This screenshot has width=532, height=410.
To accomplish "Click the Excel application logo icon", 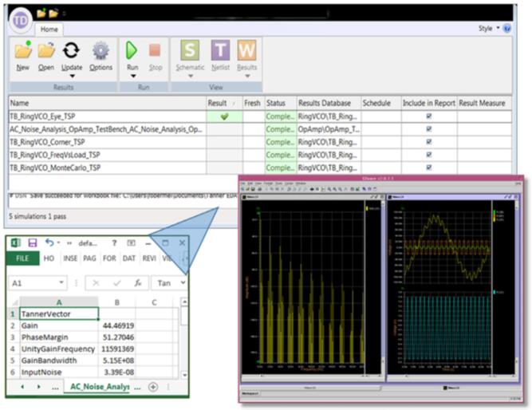I will point(16,242).
